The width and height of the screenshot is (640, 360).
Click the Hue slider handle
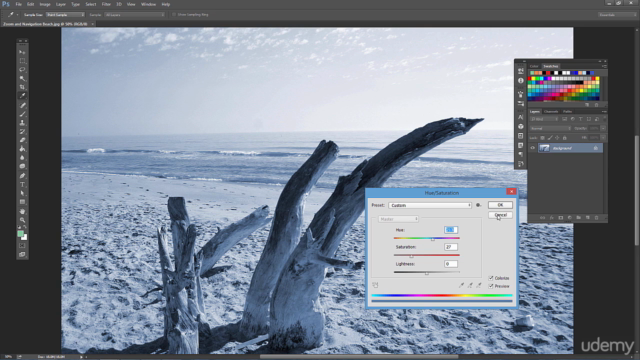tap(433, 240)
